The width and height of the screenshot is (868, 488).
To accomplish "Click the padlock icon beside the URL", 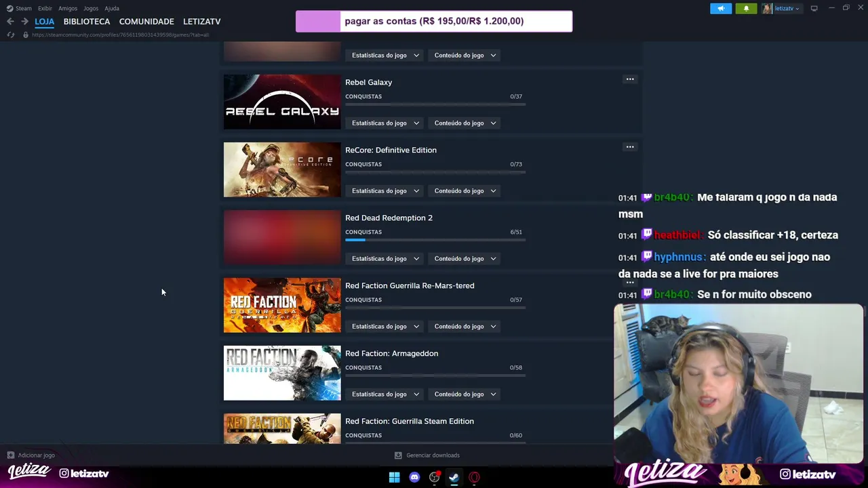I will [25, 35].
